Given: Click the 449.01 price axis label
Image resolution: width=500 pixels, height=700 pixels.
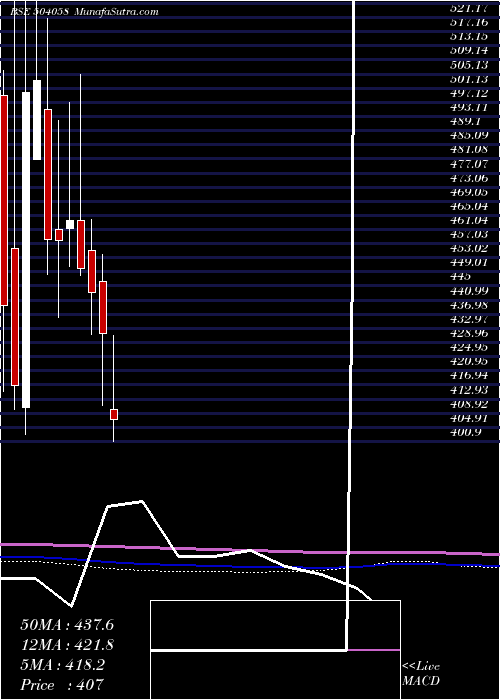Looking at the screenshot, I should coord(470,263).
